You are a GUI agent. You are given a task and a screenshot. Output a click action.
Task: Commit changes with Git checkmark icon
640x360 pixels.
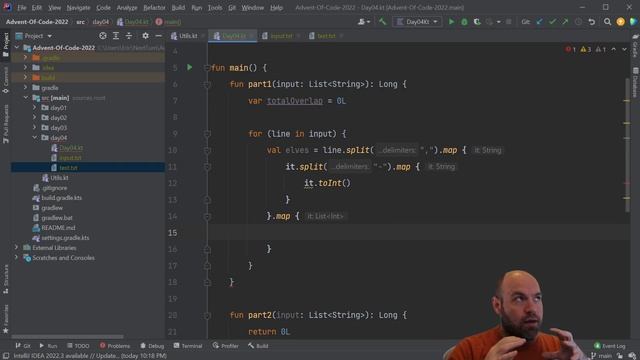coord(553,22)
